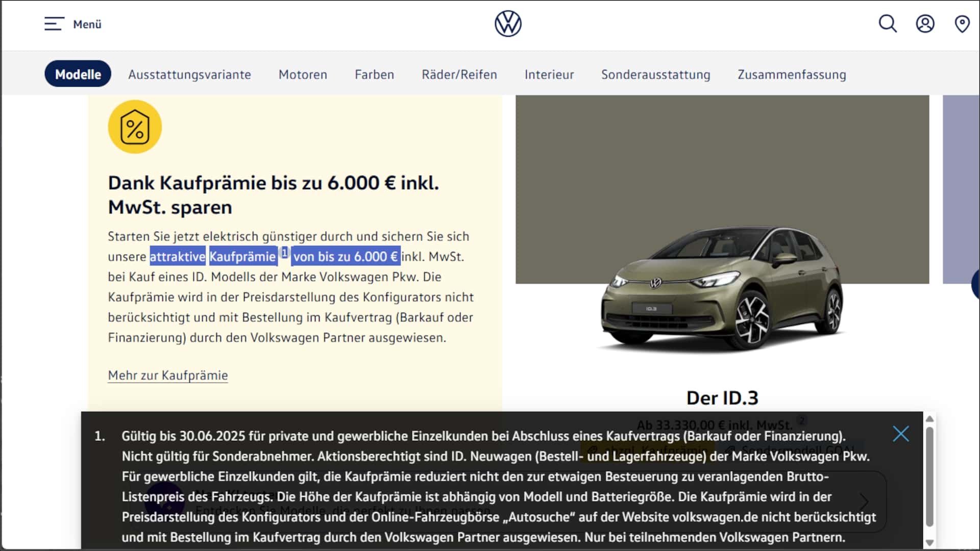Open the user account icon
The image size is (980, 551).
925,23
